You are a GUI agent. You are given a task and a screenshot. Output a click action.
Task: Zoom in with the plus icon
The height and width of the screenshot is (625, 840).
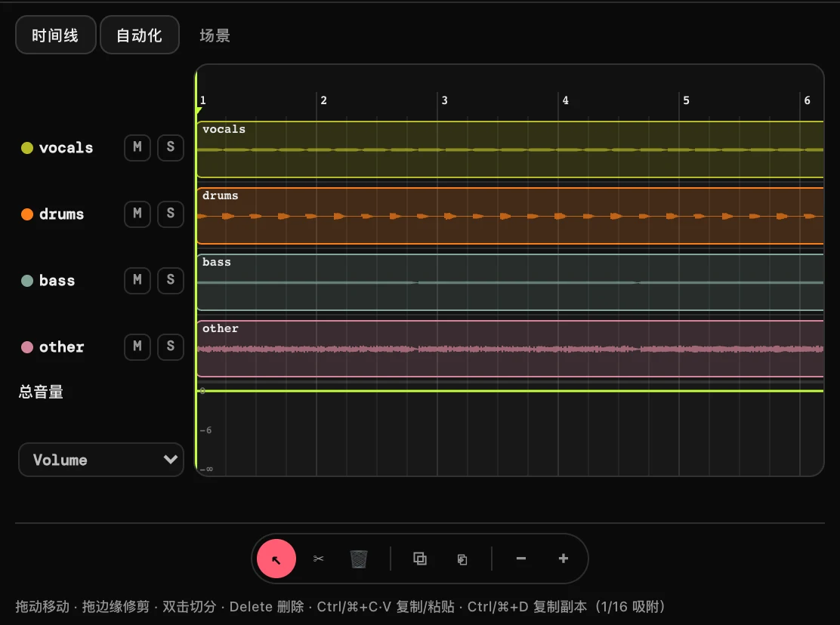click(x=563, y=559)
